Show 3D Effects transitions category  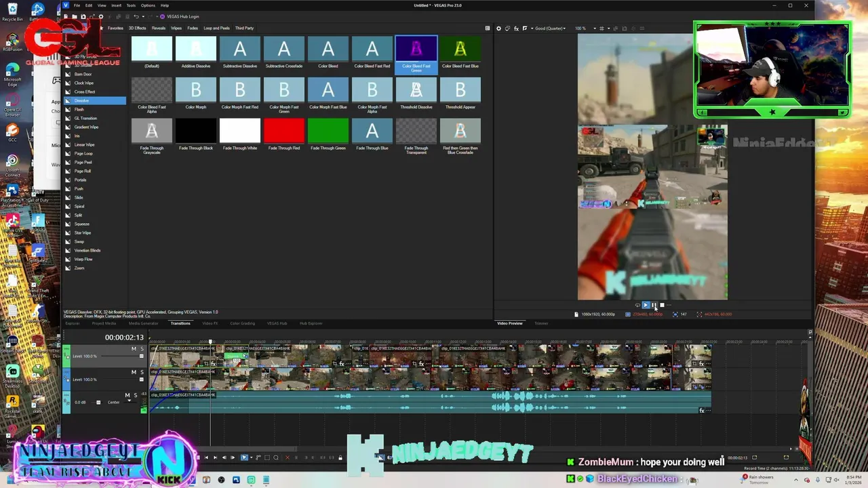(137, 28)
